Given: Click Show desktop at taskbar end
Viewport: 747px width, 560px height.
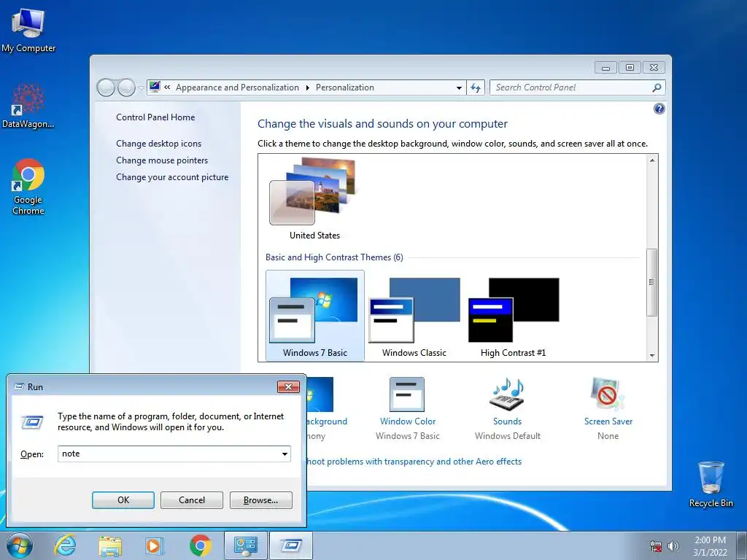Looking at the screenshot, I should point(742,545).
